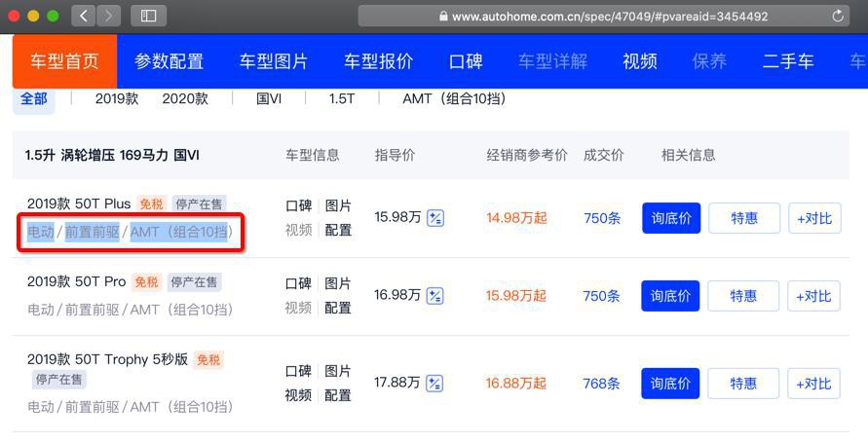Click 询底价 for 50T Plus
Viewport: 868px width, 443px height.
(x=671, y=218)
